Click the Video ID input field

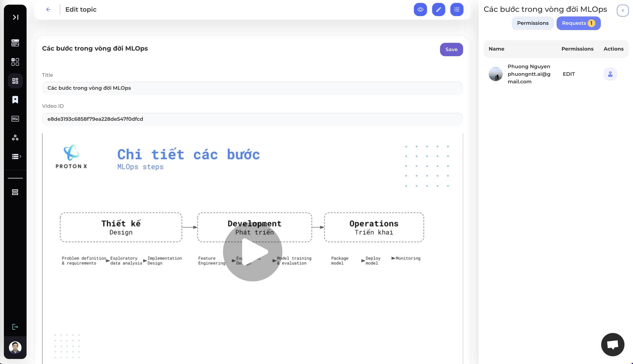click(x=252, y=119)
